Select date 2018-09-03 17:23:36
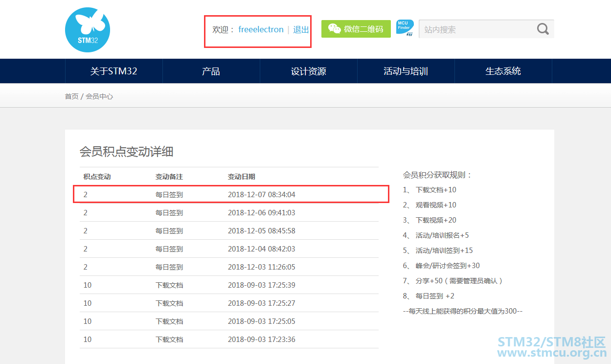 [262, 340]
